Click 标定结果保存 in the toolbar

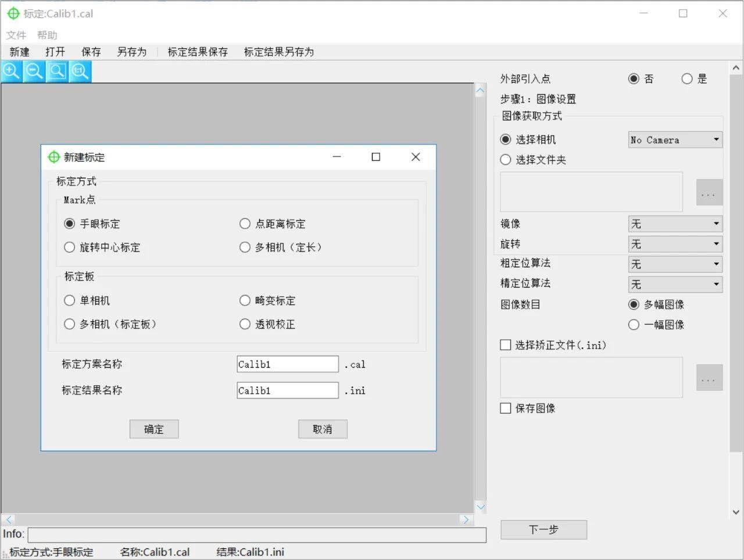[198, 52]
